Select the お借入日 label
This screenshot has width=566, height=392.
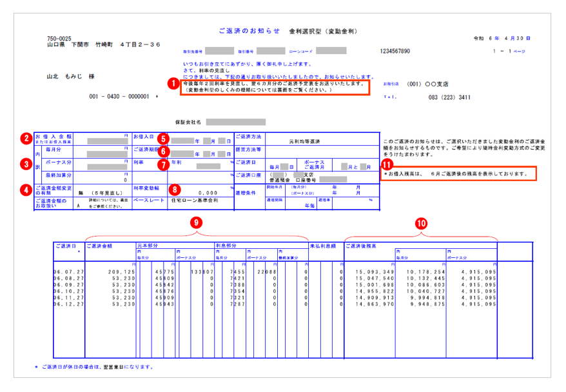[x=144, y=137]
